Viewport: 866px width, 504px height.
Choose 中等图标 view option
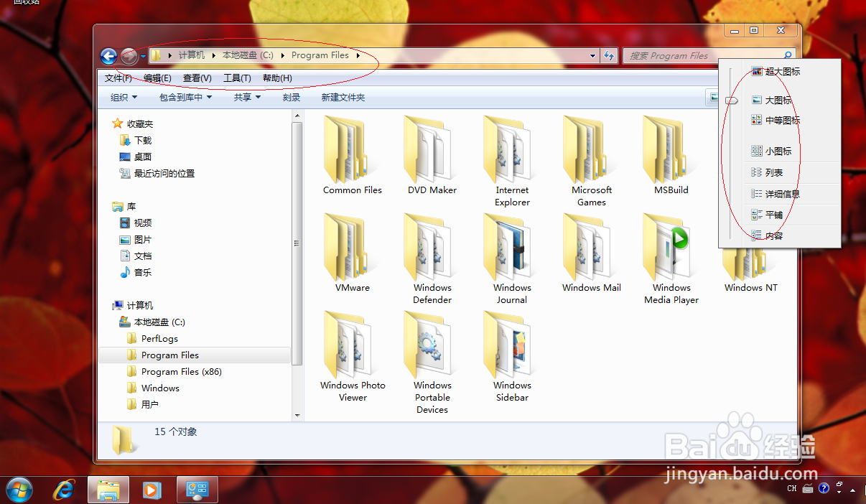tap(776, 121)
